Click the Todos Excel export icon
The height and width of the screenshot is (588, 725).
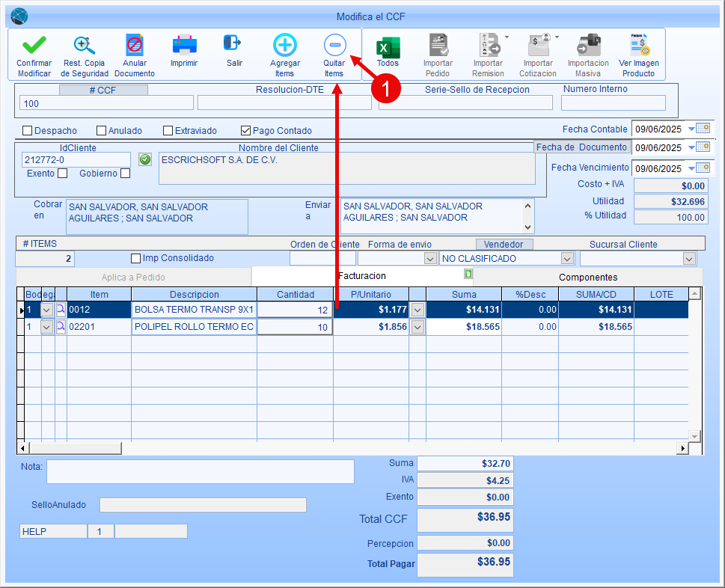(388, 47)
